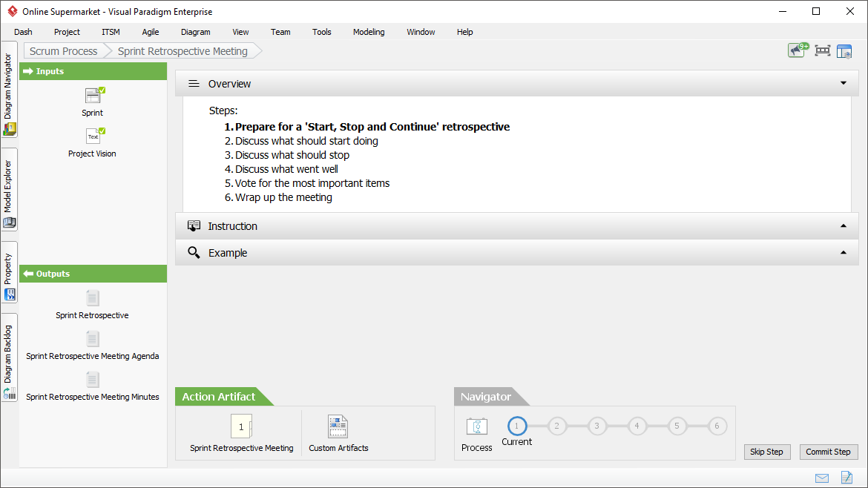Click step 'Prepare for a Start, Stop and Continue retrospective'
Image resolution: width=868 pixels, height=488 pixels.
(367, 127)
